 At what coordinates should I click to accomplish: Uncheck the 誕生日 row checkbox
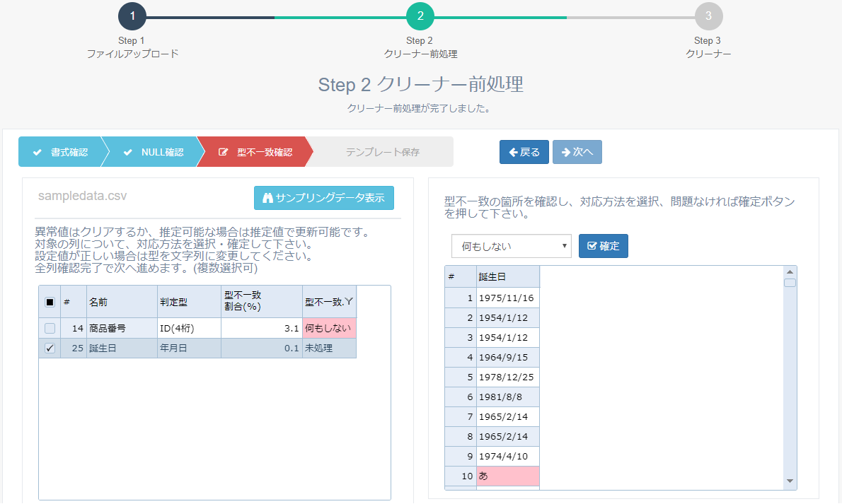50,348
